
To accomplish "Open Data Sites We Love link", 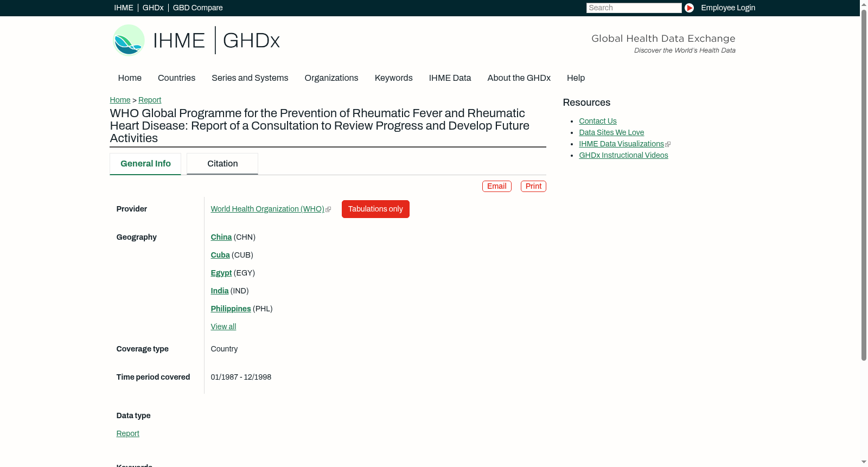I will tap(611, 132).
